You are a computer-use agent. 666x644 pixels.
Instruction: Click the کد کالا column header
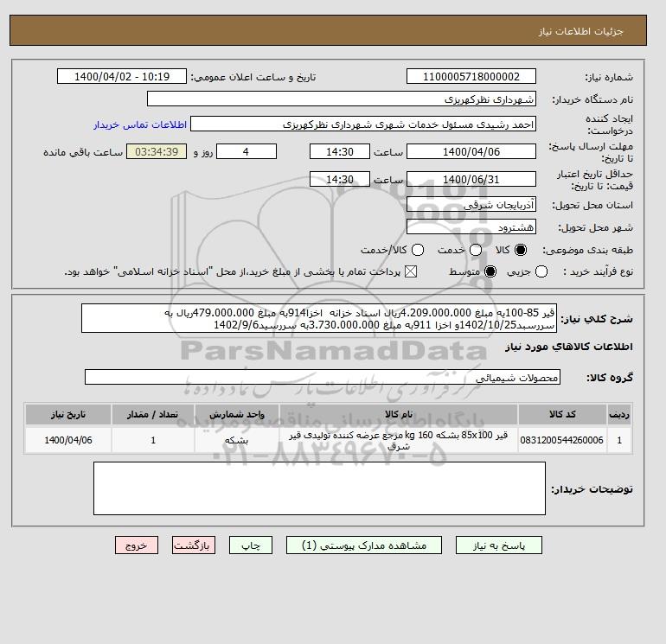click(562, 414)
